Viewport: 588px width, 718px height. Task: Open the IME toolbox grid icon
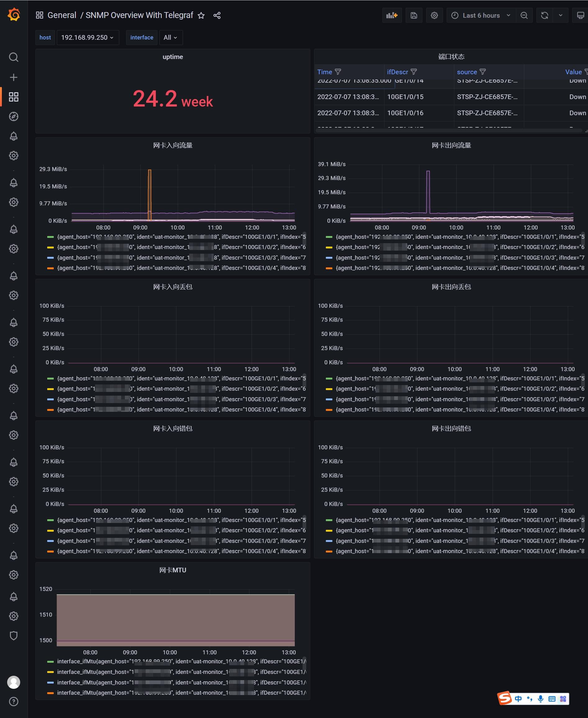coord(563,699)
